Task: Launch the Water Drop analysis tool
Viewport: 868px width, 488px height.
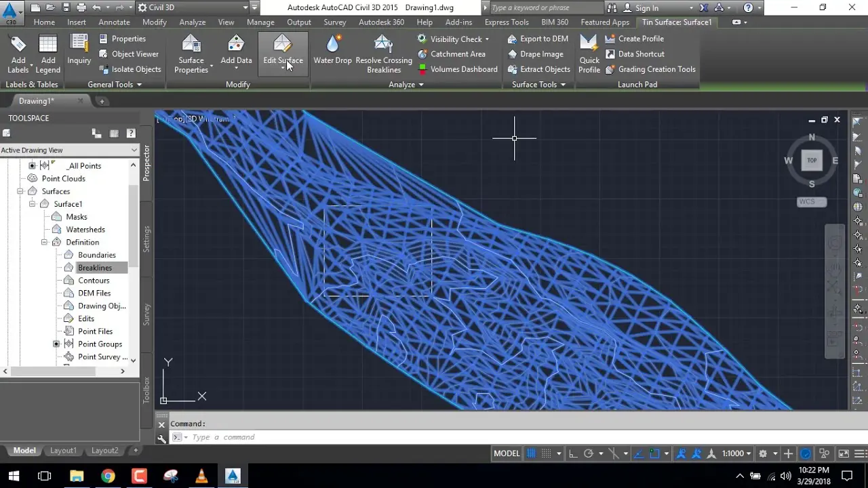Action: pyautogui.click(x=332, y=50)
